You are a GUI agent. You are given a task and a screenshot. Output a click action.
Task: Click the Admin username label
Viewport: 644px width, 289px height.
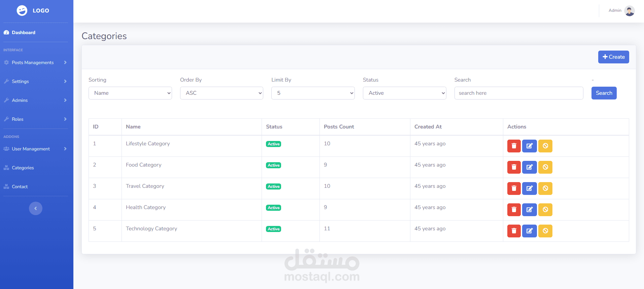615,10
